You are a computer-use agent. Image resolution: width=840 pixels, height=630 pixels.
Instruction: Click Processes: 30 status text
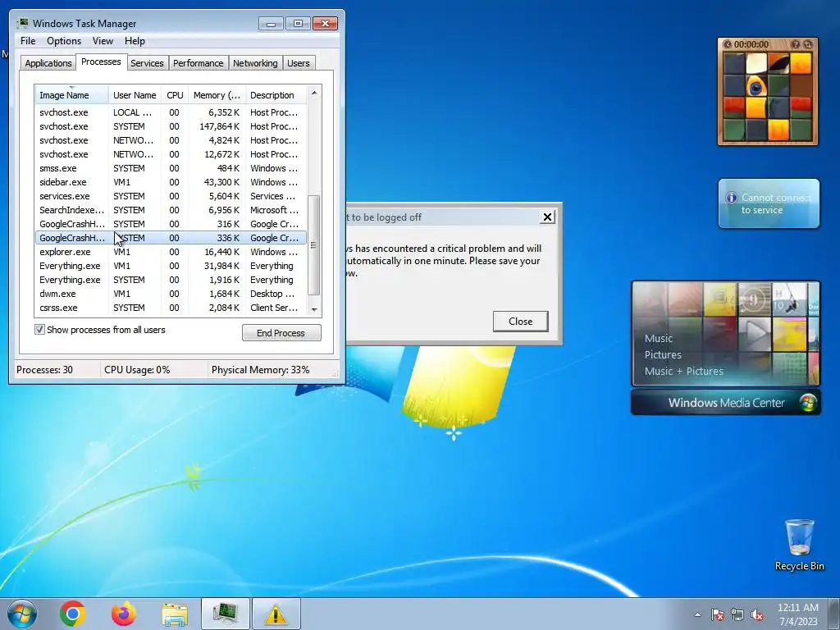click(44, 370)
